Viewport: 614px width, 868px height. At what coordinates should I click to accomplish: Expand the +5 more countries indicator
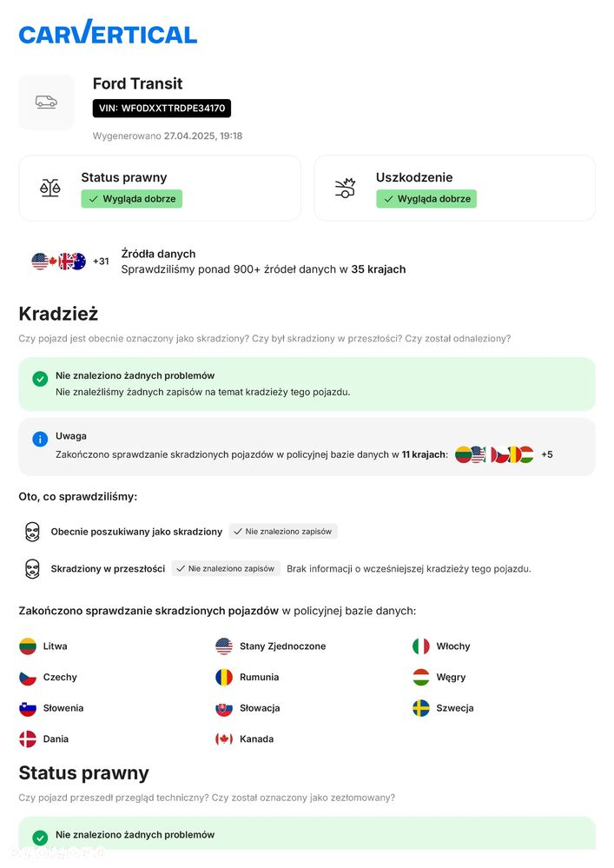point(547,454)
